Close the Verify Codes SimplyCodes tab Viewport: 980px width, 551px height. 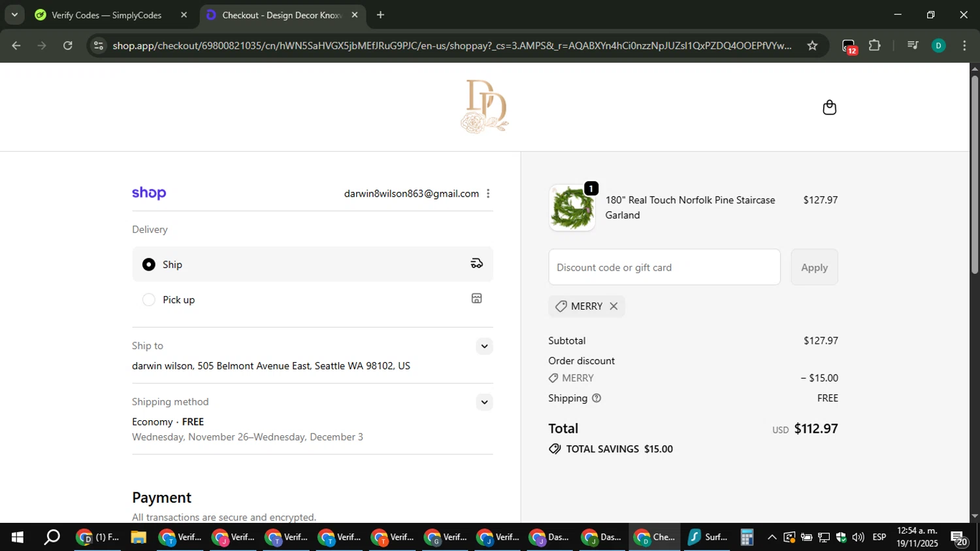(x=184, y=14)
